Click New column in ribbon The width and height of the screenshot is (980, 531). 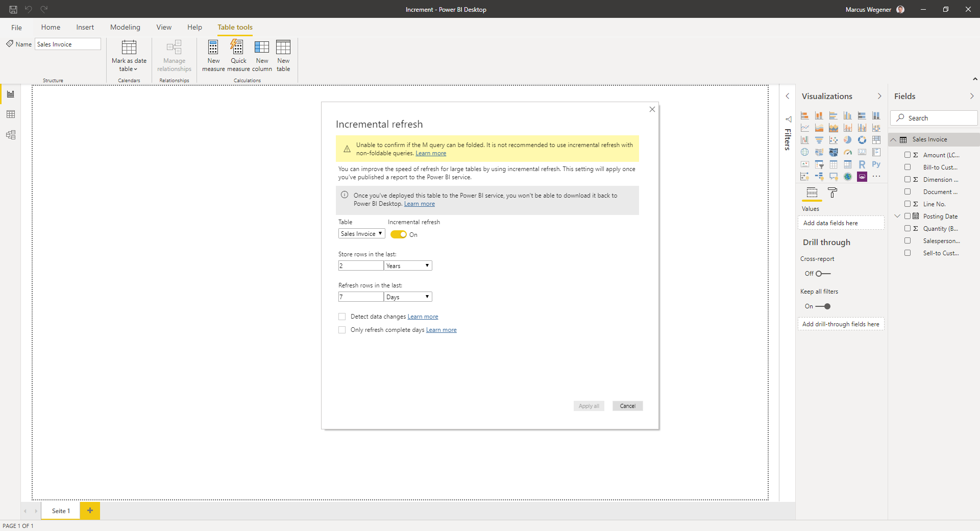(262, 56)
